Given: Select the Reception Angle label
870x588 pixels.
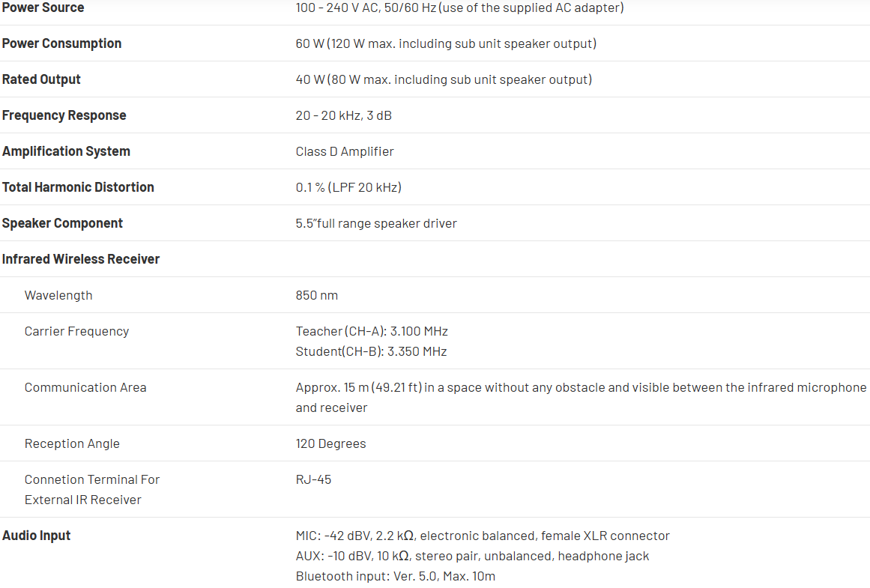Looking at the screenshot, I should tap(72, 443).
